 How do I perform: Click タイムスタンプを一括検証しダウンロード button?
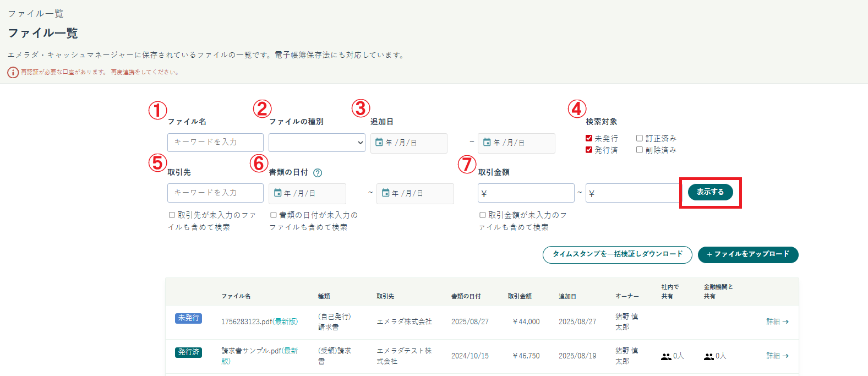pos(618,254)
